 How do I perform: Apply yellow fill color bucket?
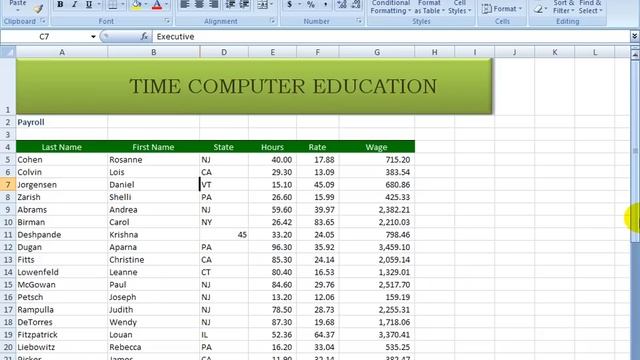pyautogui.click(x=137, y=4)
